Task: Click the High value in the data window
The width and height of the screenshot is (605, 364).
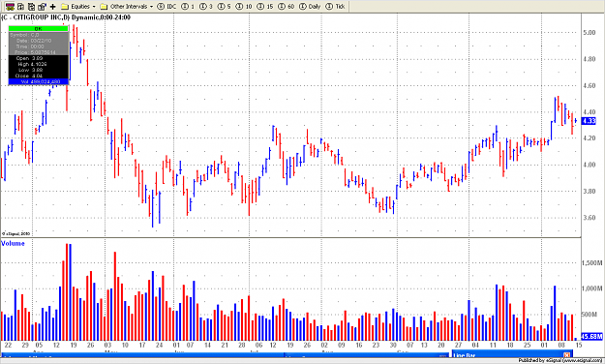Action: [x=40, y=64]
